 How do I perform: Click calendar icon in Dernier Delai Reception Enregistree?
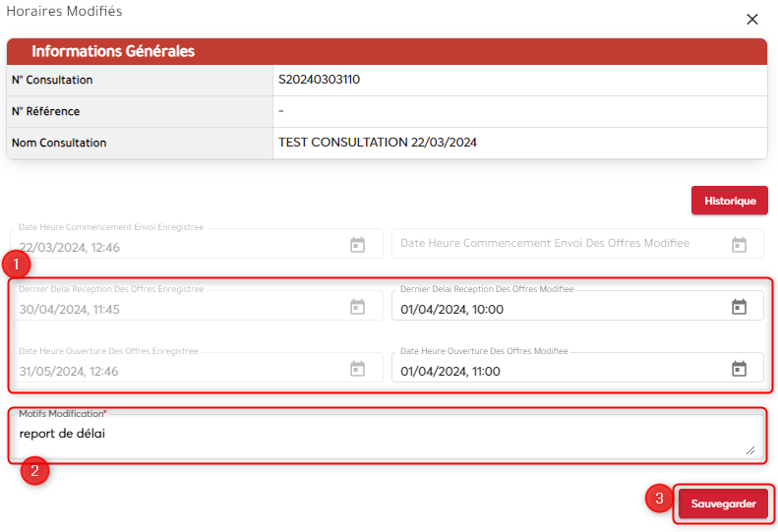click(x=358, y=308)
